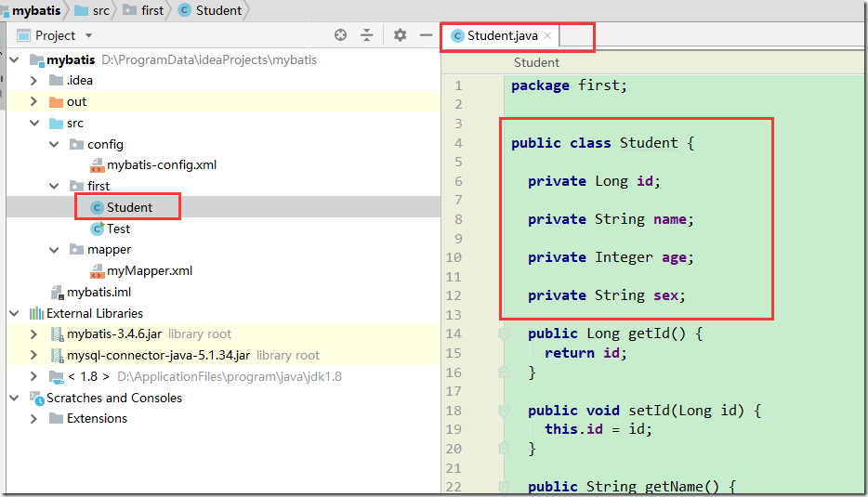
Task: Click the 'return id;' statement
Action: (x=585, y=353)
